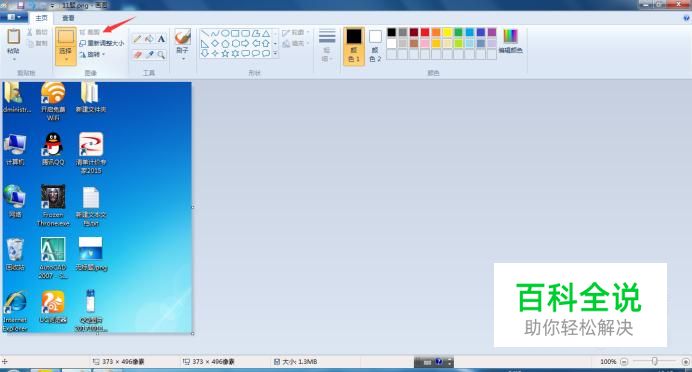Screen dimensions: 692x372
Task: Click the zoom slider thumb
Action: point(654,361)
